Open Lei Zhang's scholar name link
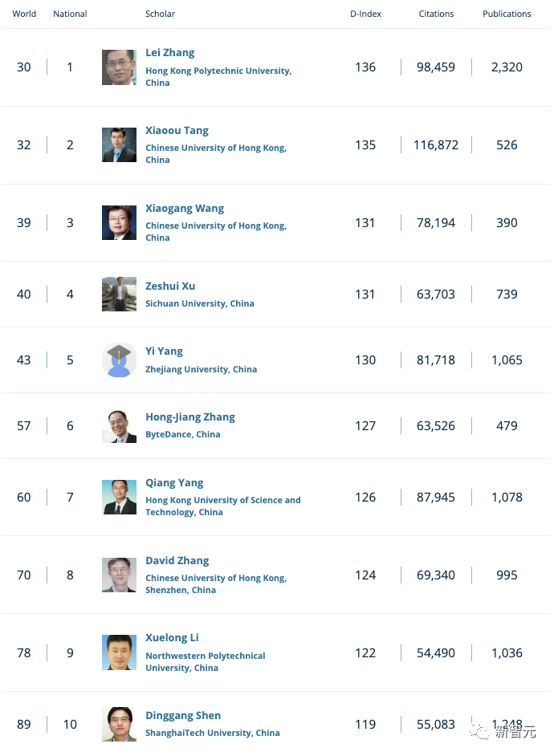The image size is (554, 756). pos(170,53)
